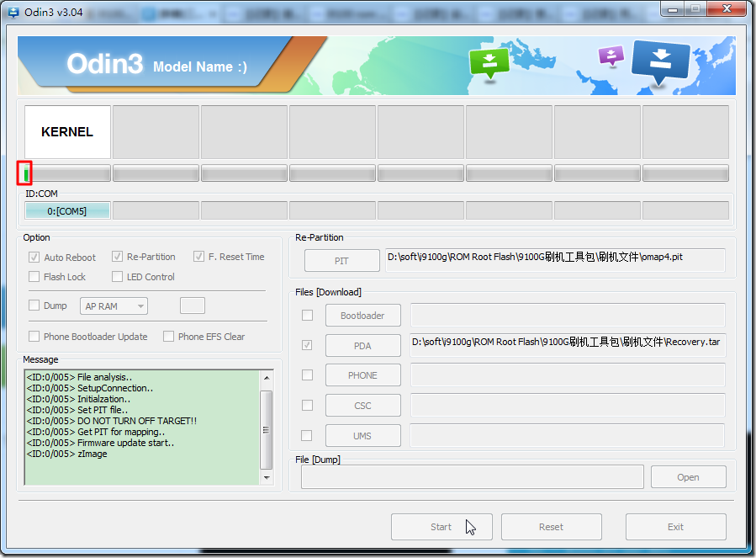Click the blue download icon in banner

(660, 61)
